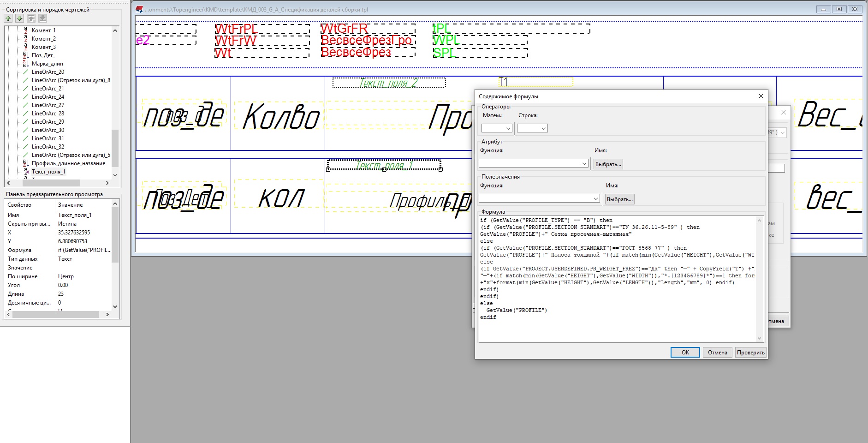
Task: Click the green move down arrow icon
Action: click(x=19, y=18)
